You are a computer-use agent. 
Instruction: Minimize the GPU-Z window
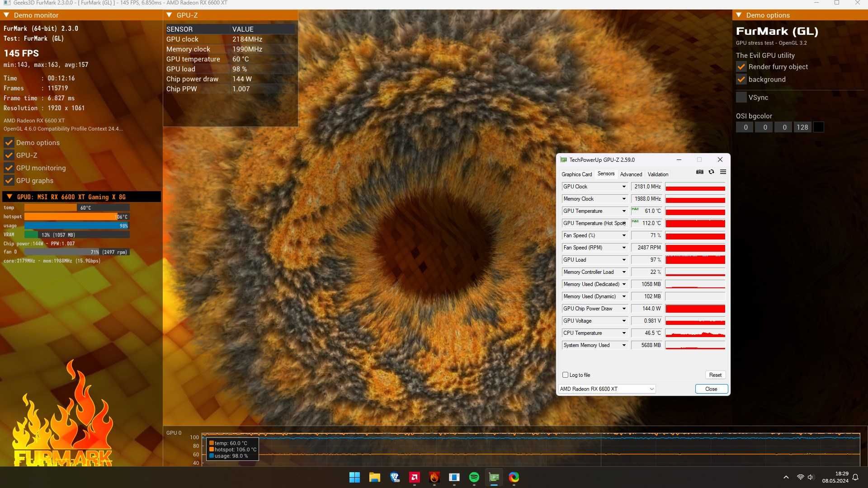point(679,160)
